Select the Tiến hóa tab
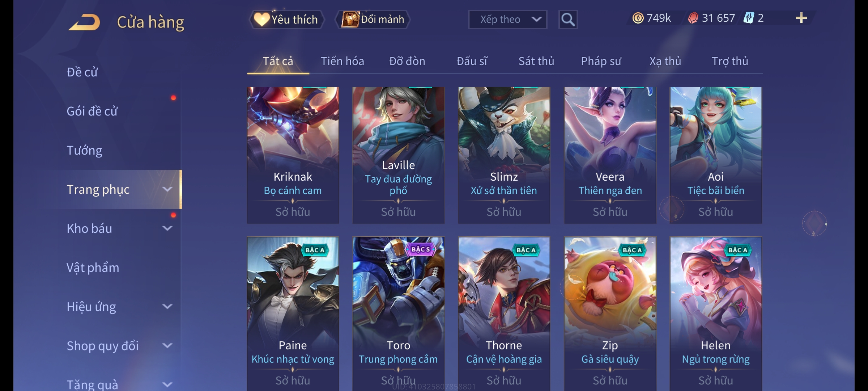The height and width of the screenshot is (391, 868). click(342, 61)
